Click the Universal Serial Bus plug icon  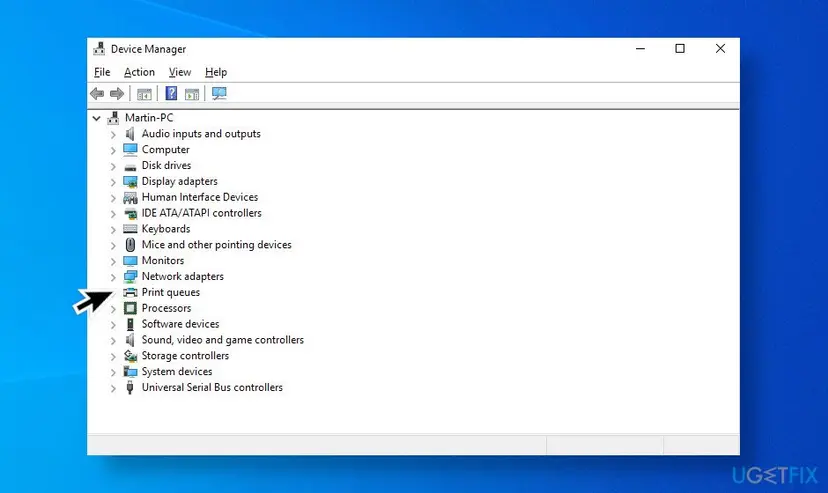[x=130, y=388]
